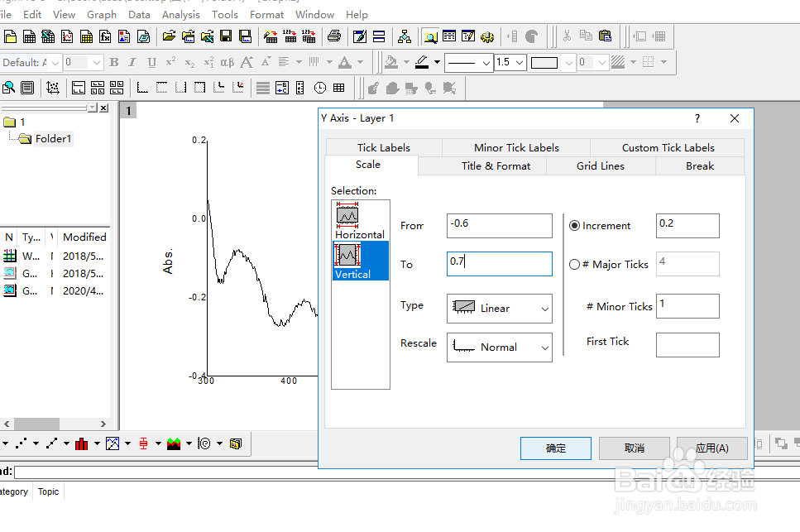The width and height of the screenshot is (800, 532).
Task: Select the line plot tool
Action: tap(51, 443)
